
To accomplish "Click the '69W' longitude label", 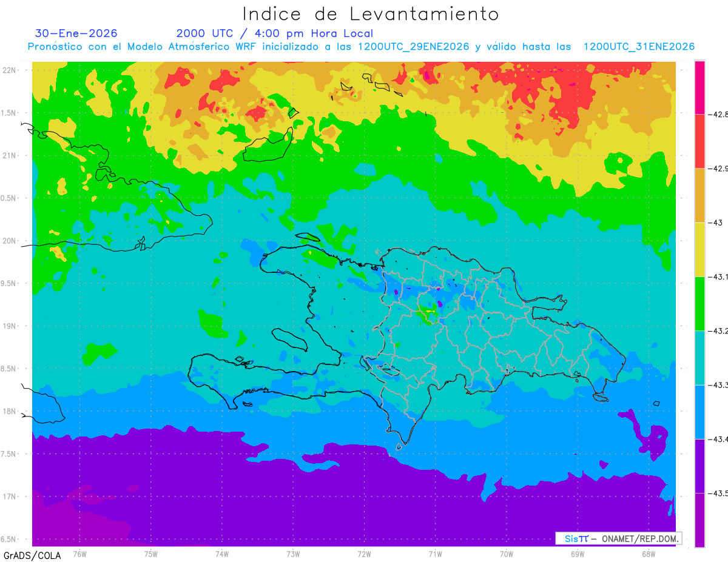I will [578, 554].
